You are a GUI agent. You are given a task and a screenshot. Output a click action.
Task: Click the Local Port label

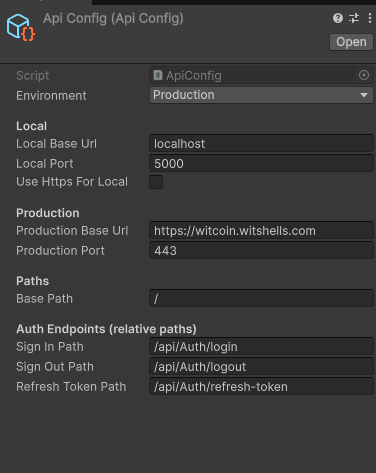[45, 164]
